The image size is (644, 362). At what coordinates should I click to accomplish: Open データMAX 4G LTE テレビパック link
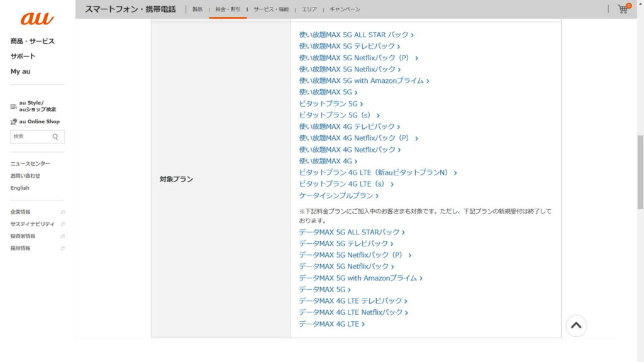353,301
